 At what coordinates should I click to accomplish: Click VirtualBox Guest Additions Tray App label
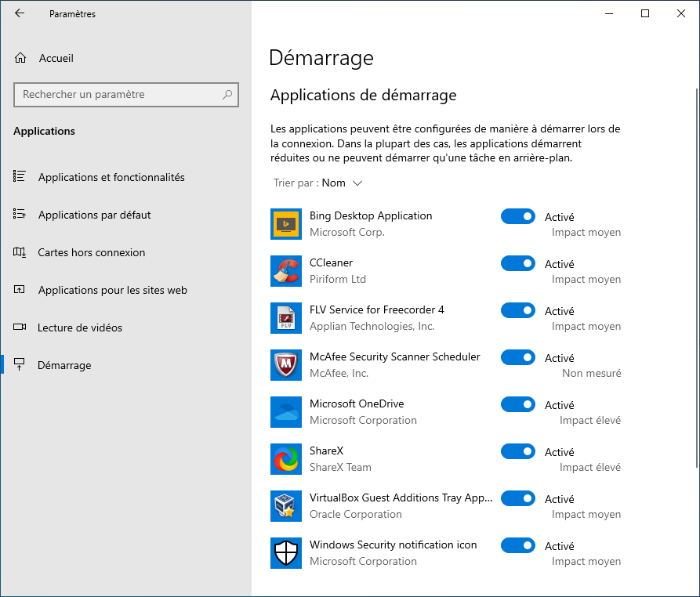click(401, 498)
